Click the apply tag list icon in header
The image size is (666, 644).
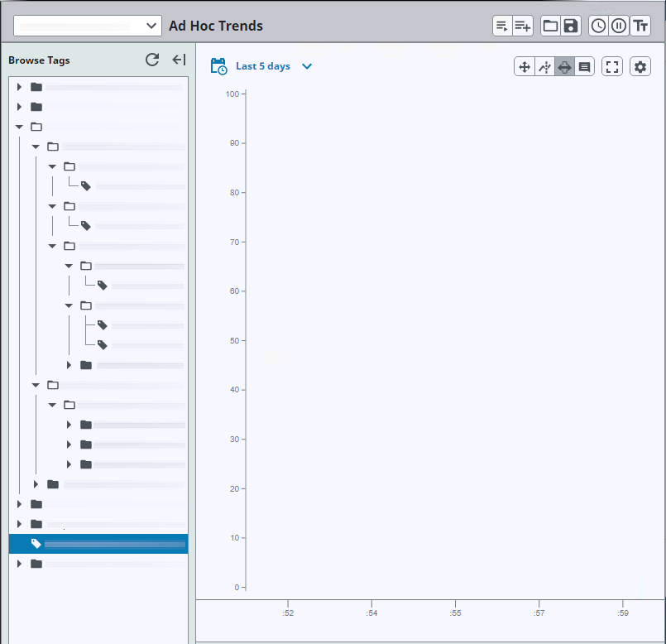[502, 26]
